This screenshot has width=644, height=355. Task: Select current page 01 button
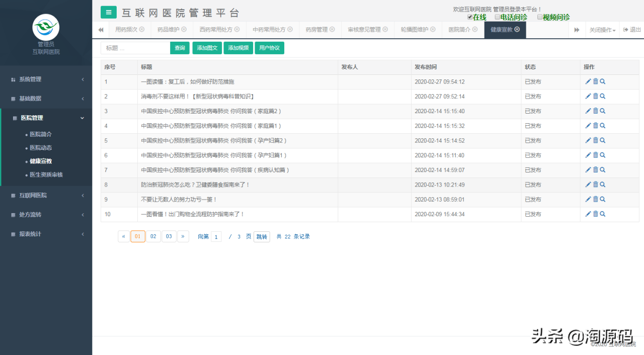(138, 237)
